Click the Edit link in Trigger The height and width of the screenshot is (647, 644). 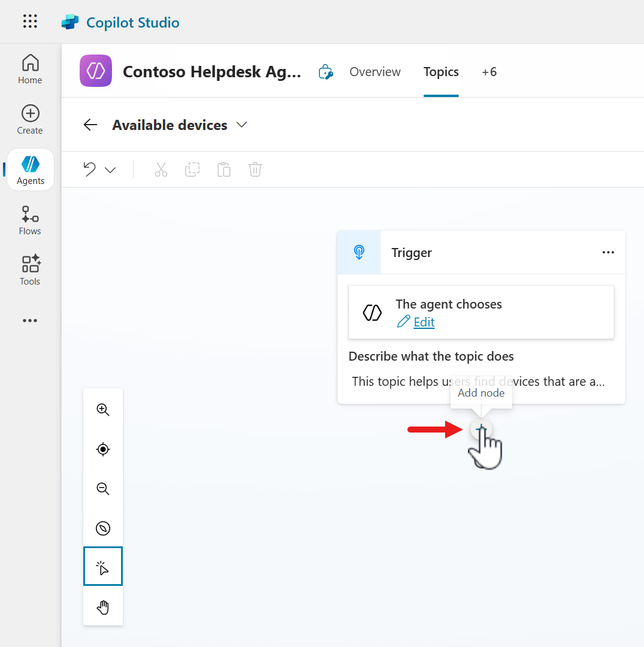(x=424, y=322)
